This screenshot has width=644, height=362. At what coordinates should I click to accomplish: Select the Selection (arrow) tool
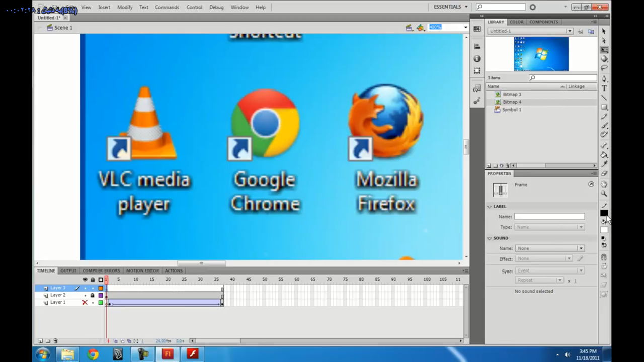click(x=604, y=31)
